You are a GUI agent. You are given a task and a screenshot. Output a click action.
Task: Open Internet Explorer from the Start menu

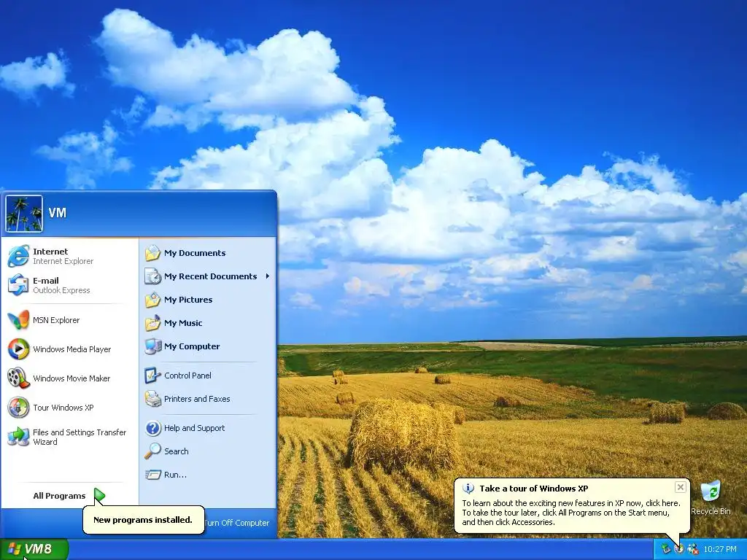click(69, 256)
